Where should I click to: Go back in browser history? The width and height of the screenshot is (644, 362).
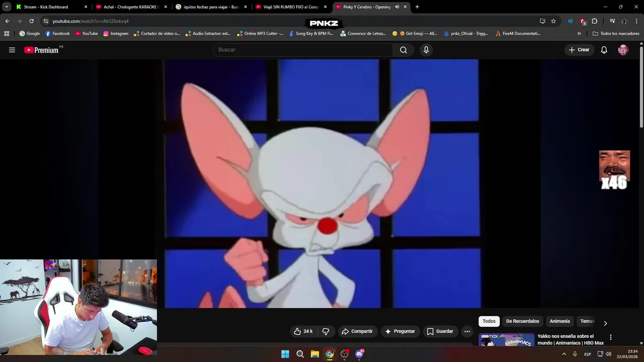[x=7, y=21]
